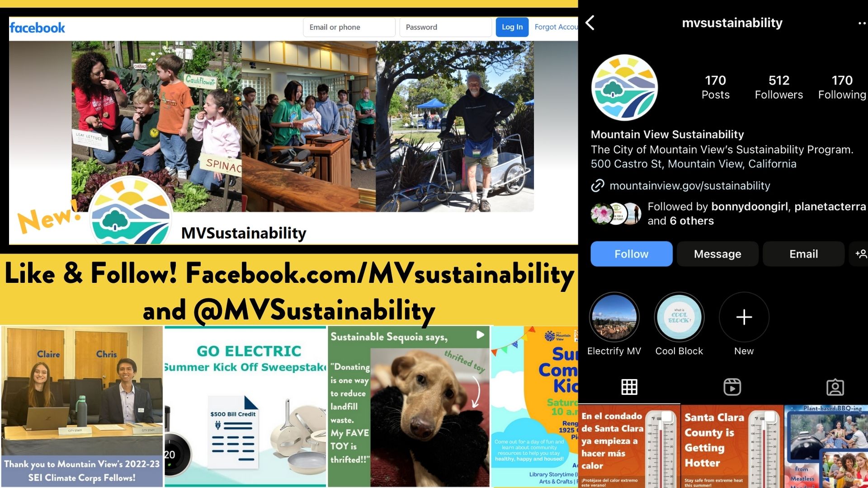The height and width of the screenshot is (488, 868).
Task: Add a New story highlight
Action: click(744, 317)
